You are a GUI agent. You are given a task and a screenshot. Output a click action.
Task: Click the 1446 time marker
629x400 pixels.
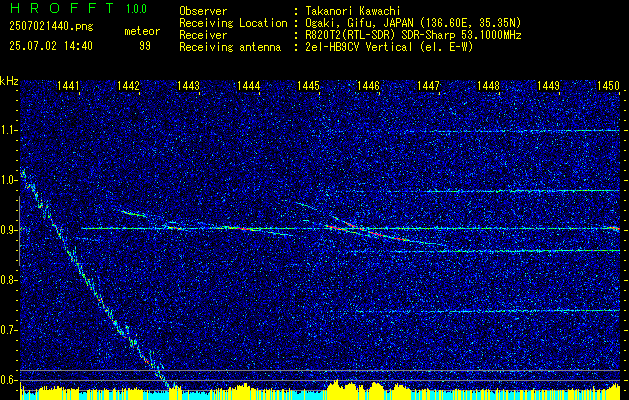pos(368,85)
